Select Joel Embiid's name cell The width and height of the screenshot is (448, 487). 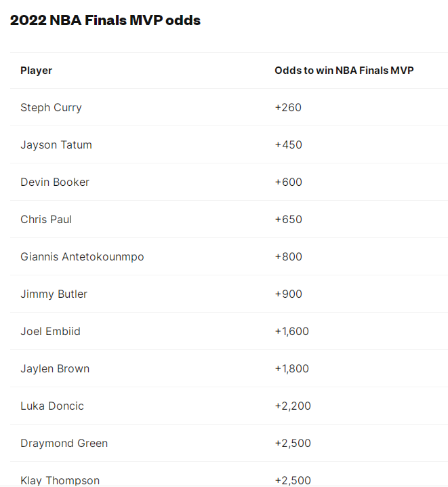click(x=50, y=331)
